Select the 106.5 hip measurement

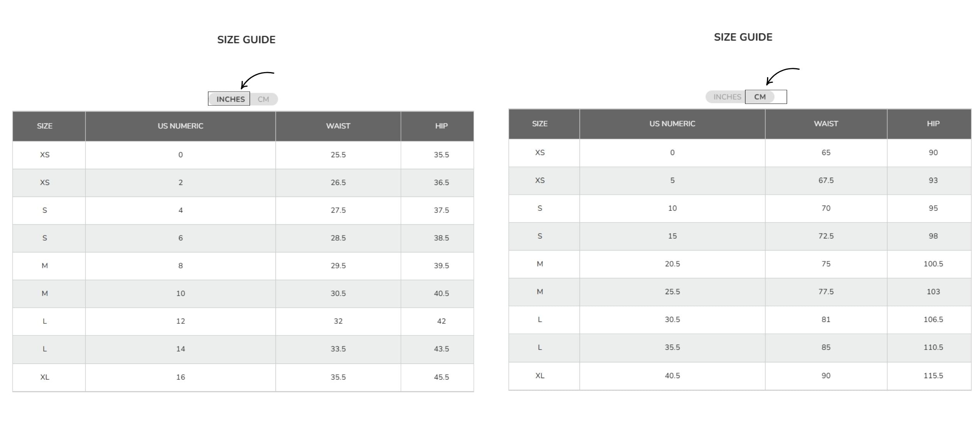[933, 320]
